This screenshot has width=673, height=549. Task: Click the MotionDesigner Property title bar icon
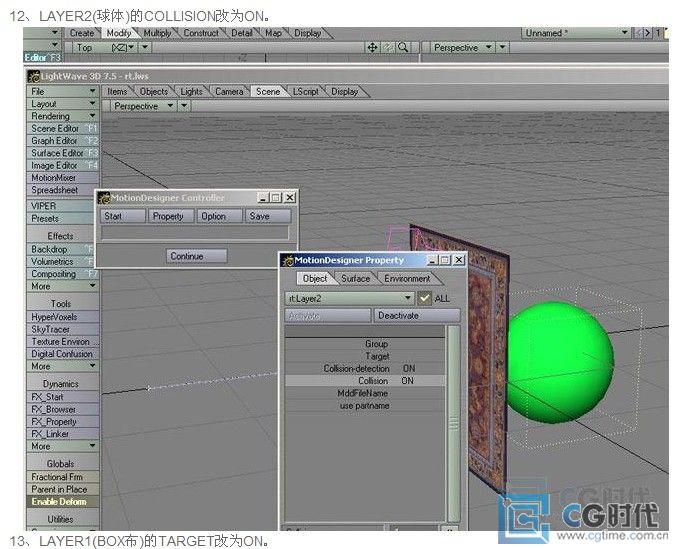coord(288,260)
